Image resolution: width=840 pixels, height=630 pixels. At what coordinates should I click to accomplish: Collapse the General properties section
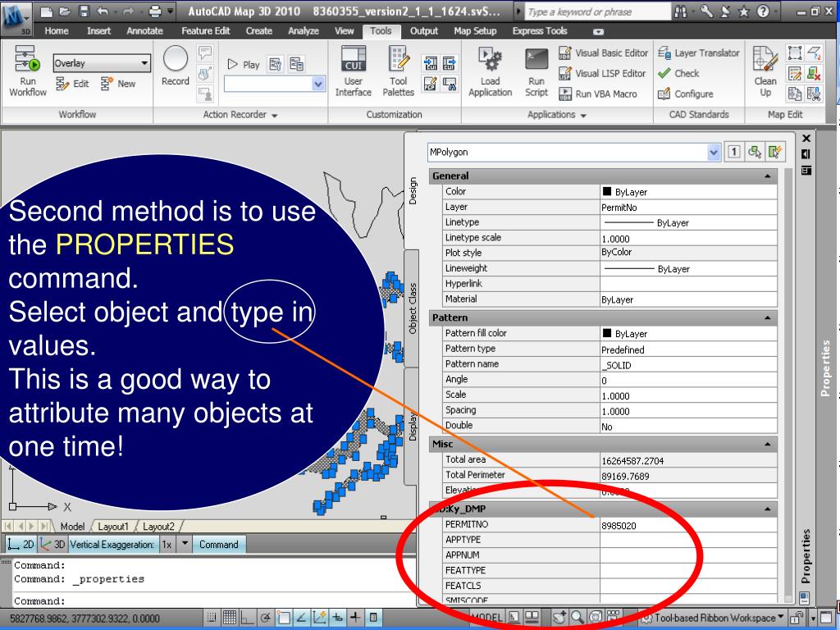pos(767,176)
